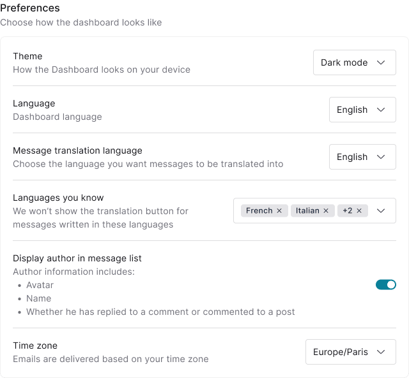Click the French language chip label
This screenshot has height=378, width=409.
pyautogui.click(x=259, y=211)
